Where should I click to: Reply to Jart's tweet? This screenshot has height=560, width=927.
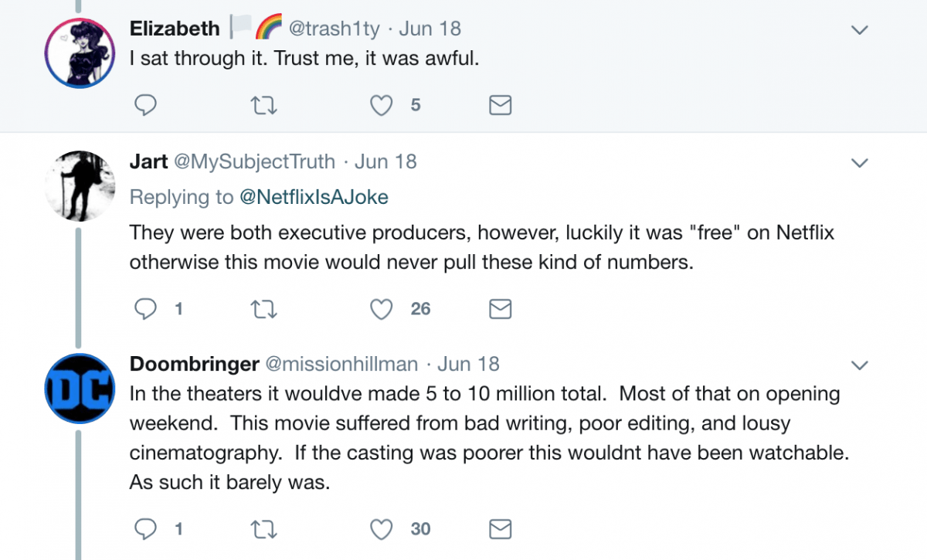(x=146, y=309)
